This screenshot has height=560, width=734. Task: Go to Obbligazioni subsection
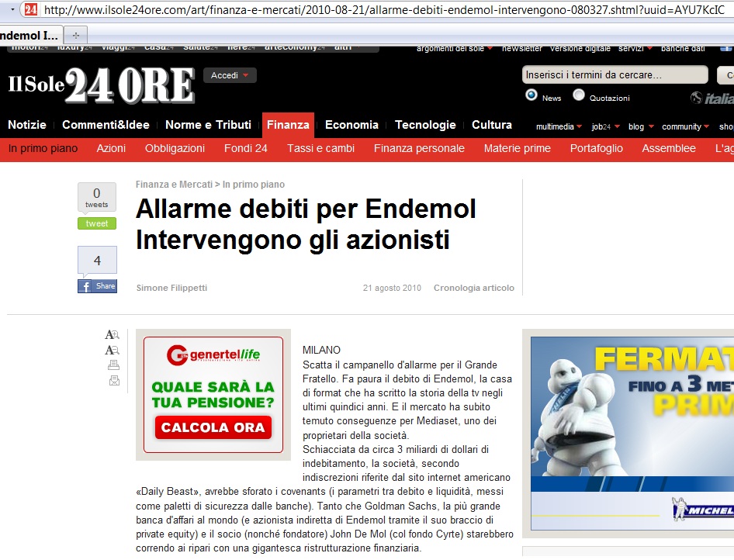[x=175, y=148]
